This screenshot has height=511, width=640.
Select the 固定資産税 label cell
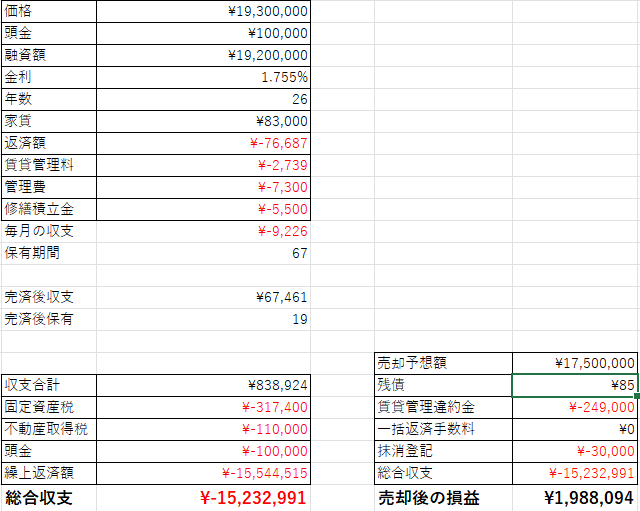pyautogui.click(x=49, y=407)
